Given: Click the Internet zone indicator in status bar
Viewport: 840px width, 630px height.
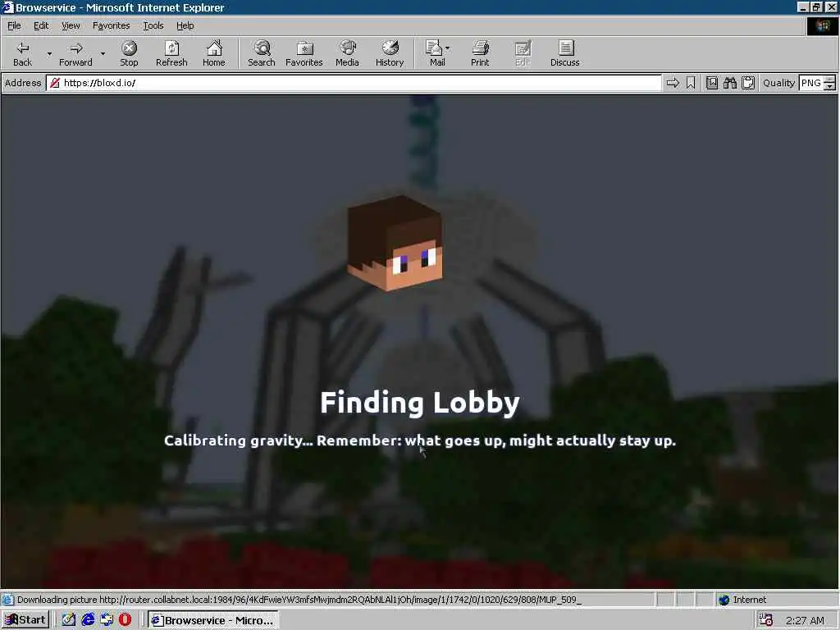Looking at the screenshot, I should coord(743,600).
